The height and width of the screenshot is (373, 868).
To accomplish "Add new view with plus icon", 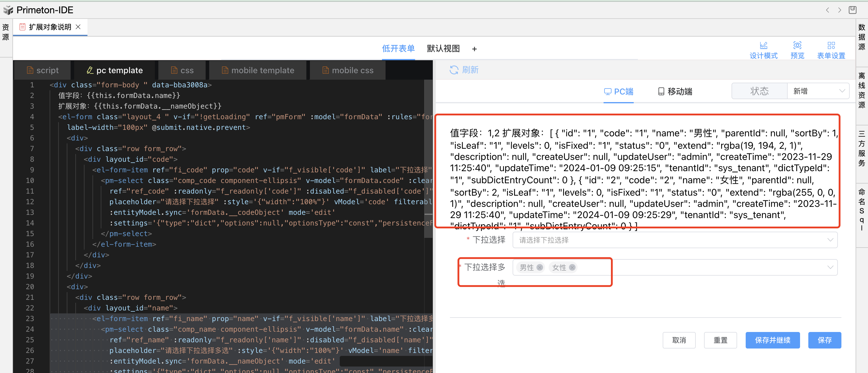I will point(474,49).
